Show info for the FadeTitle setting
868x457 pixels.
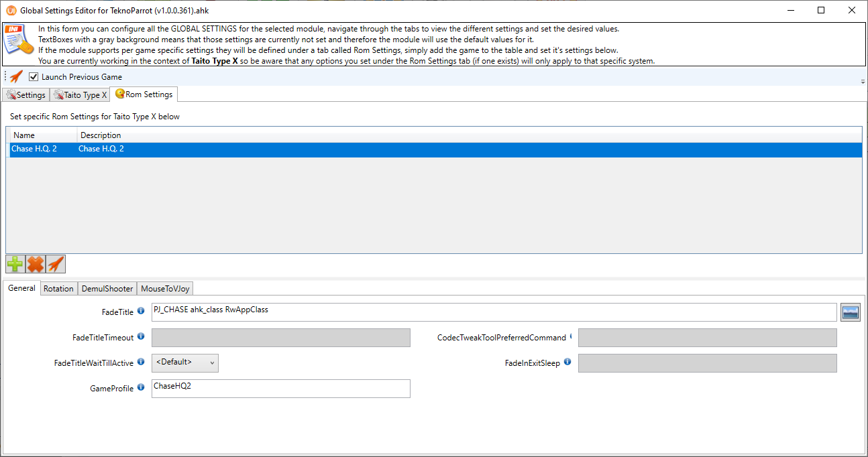pyautogui.click(x=141, y=311)
